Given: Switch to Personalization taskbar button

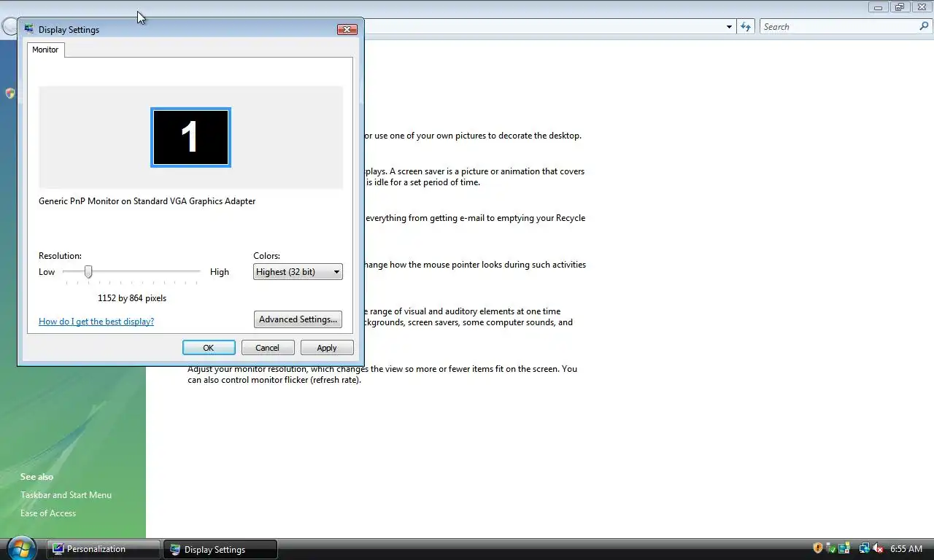Looking at the screenshot, I should [x=104, y=549].
